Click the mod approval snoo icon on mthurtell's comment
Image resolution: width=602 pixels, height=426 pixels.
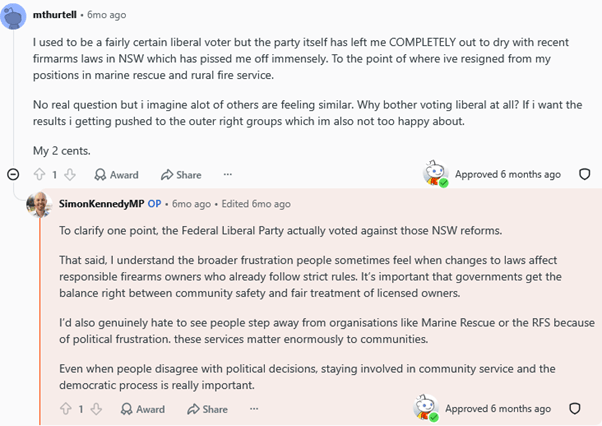(x=435, y=174)
